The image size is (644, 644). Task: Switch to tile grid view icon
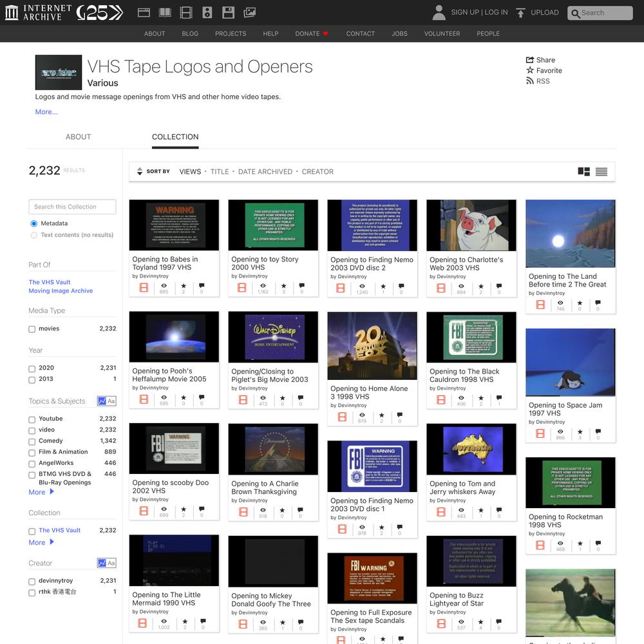583,172
